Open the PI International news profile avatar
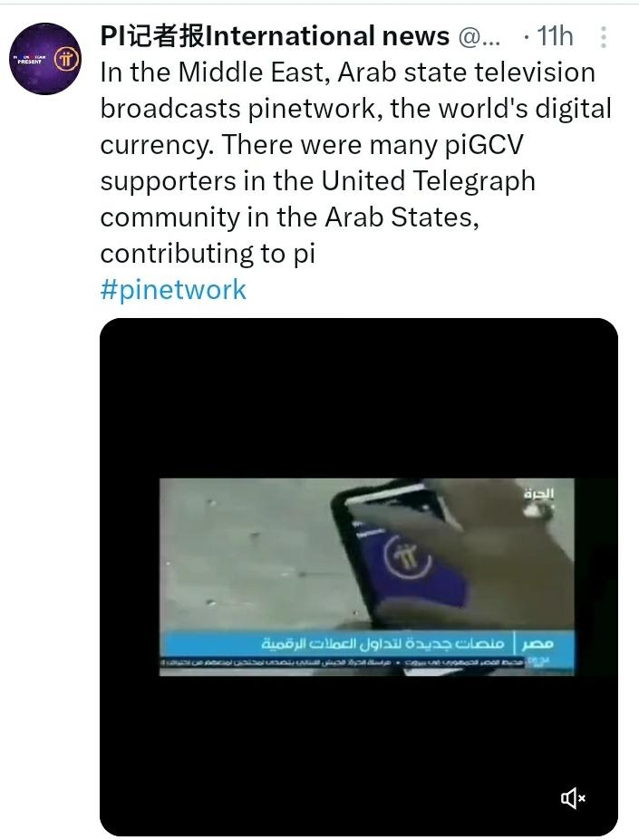639x840 pixels. (x=45, y=59)
